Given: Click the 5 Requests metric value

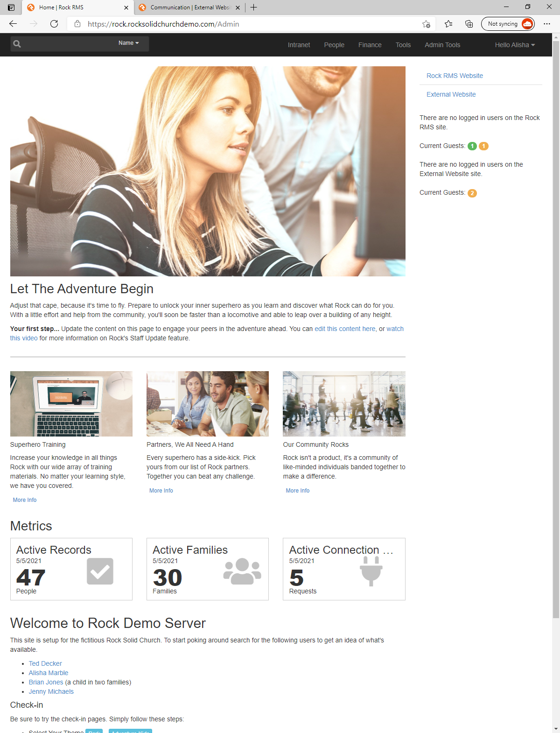Looking at the screenshot, I should [296, 578].
